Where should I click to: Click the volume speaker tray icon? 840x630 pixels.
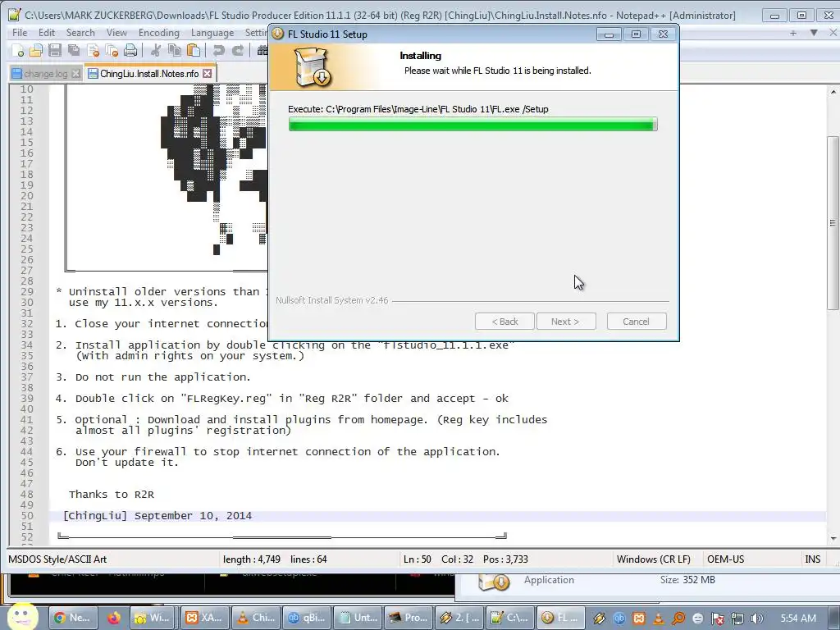[x=757, y=619]
